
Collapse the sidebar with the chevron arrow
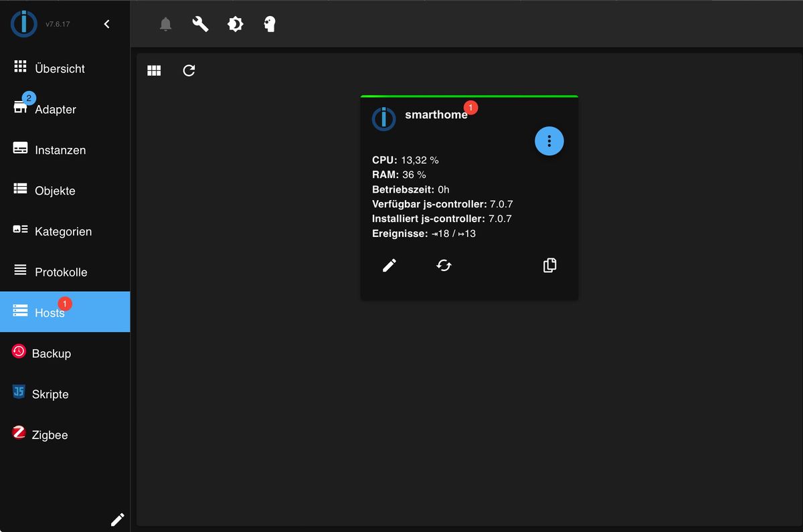[x=106, y=24]
